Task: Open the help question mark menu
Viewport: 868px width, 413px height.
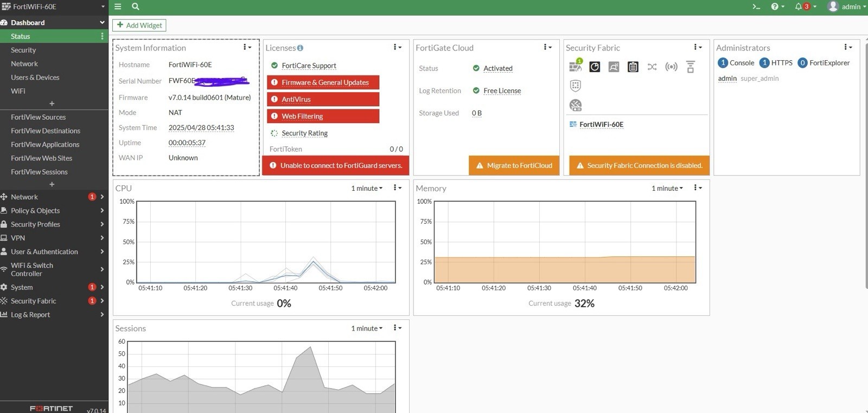Action: pyautogui.click(x=777, y=7)
